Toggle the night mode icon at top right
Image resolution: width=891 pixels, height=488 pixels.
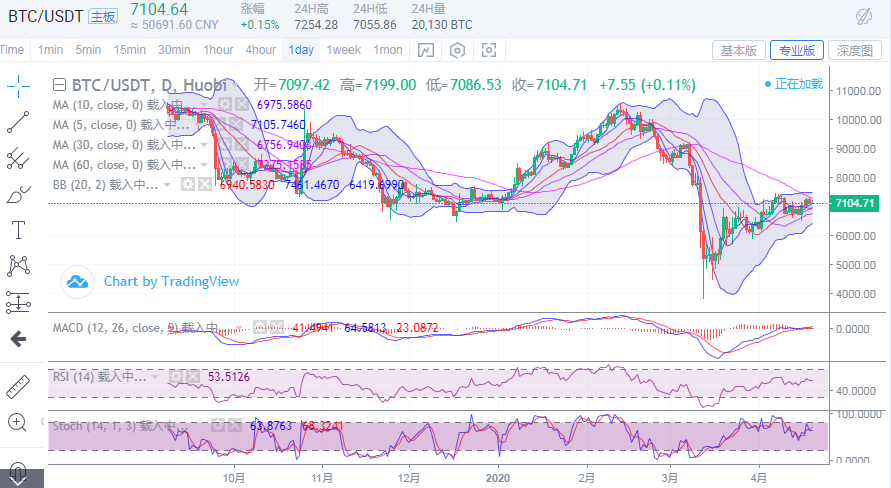[864, 16]
